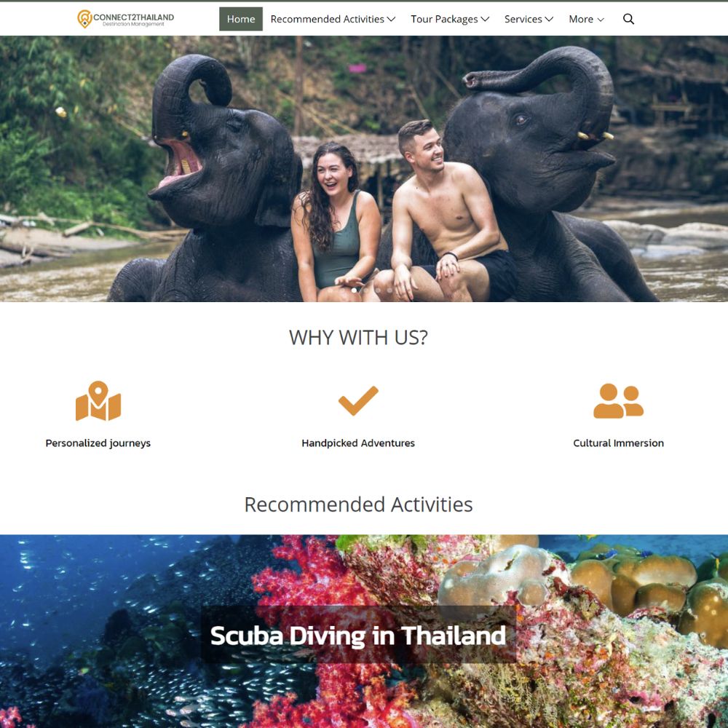Click the search magnifier icon
The height and width of the screenshot is (728, 728).
pyautogui.click(x=628, y=19)
